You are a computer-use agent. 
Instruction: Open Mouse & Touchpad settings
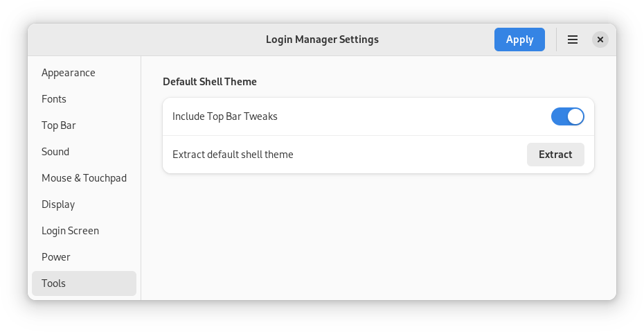[x=84, y=178]
